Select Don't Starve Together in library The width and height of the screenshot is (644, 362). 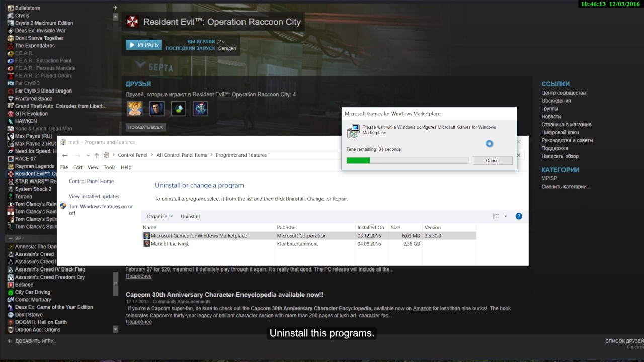[39, 38]
